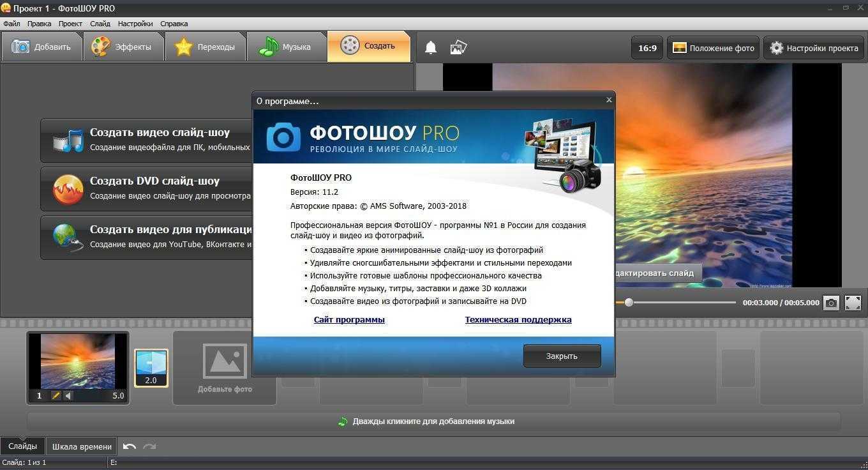Switch to the Слайды view tab

click(x=22, y=446)
